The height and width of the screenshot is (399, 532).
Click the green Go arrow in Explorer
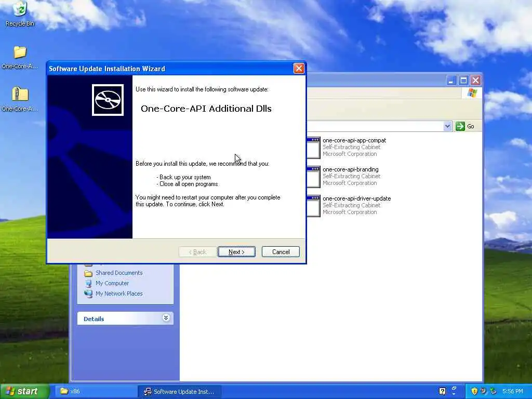pos(460,126)
